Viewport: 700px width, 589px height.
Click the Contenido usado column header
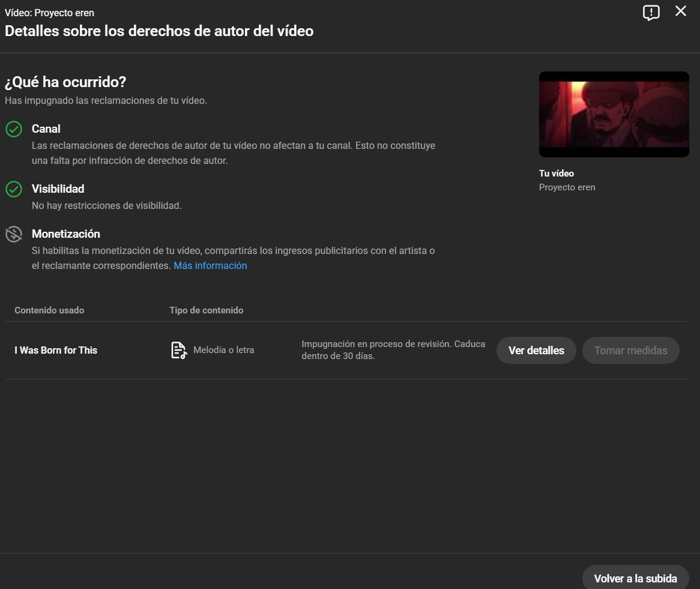(x=49, y=310)
